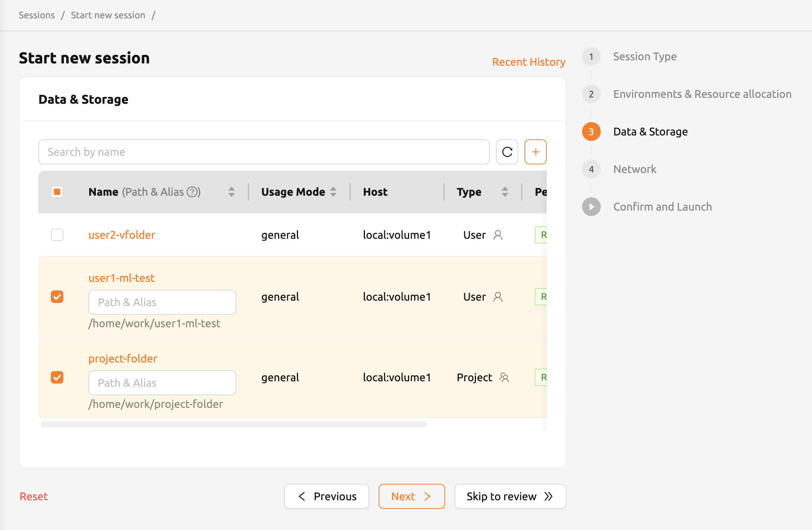Sort by Usage Mode column arrows
This screenshot has width=812, height=530.
(333, 192)
